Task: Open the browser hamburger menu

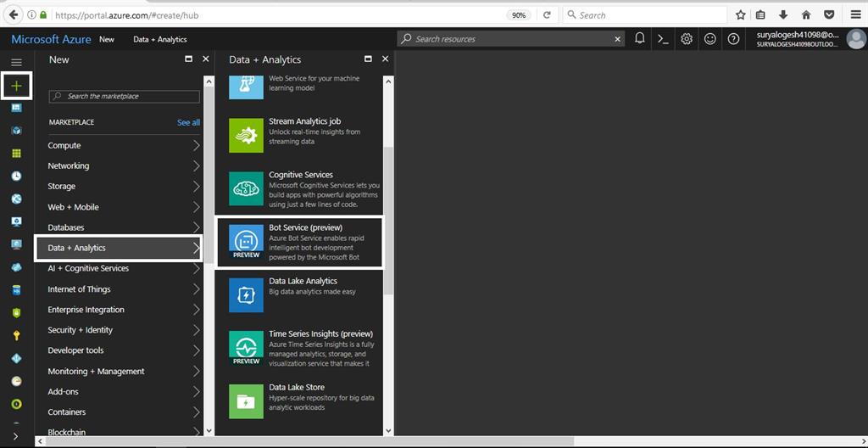Action: [x=856, y=15]
